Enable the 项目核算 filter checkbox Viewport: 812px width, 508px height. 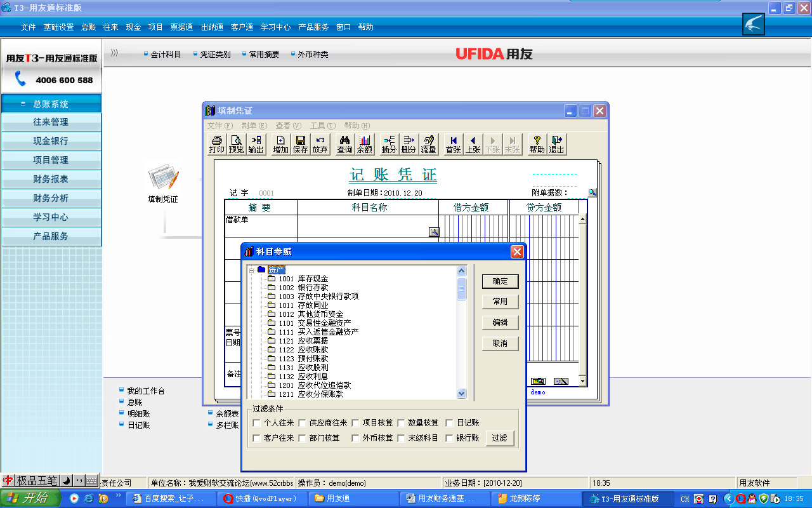point(355,423)
